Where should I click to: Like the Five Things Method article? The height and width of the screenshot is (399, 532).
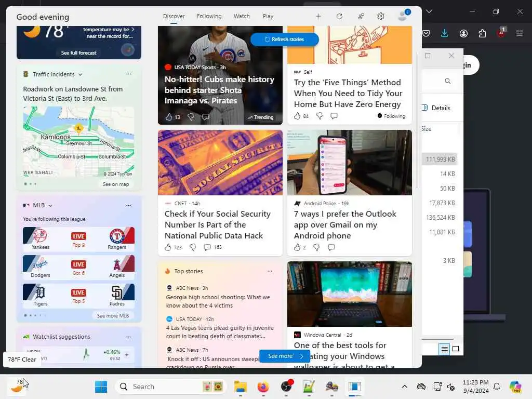pos(297,116)
